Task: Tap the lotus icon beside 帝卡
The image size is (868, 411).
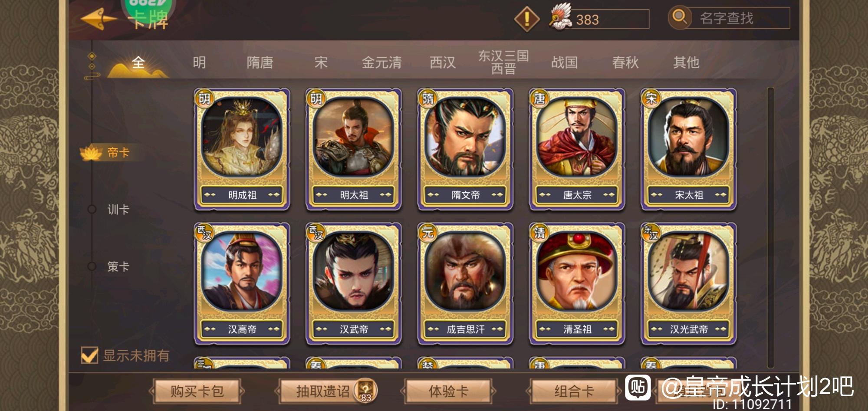Action: pyautogui.click(x=91, y=152)
